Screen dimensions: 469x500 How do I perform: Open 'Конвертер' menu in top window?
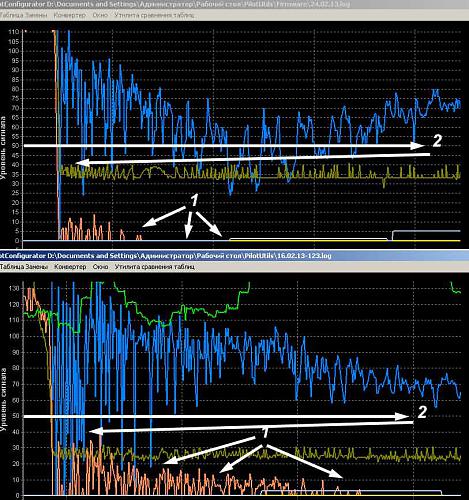click(70, 15)
